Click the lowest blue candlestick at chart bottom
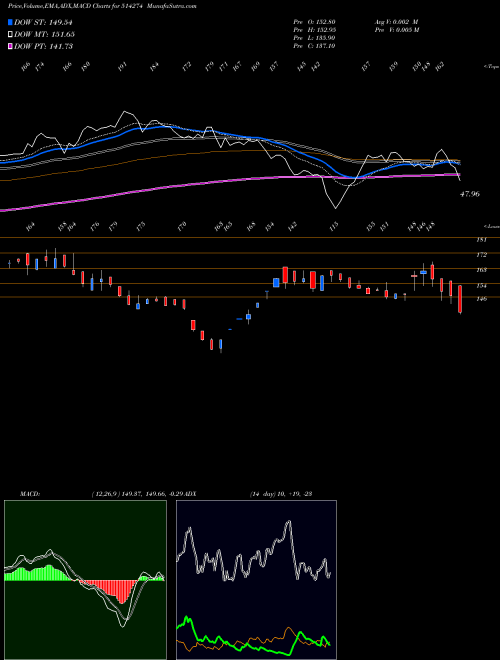Image resolution: width=500 pixels, height=660 pixels. [221, 345]
